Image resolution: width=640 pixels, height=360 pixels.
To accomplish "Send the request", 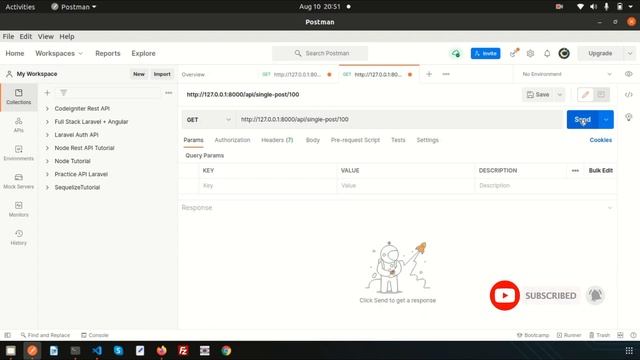I will point(583,120).
